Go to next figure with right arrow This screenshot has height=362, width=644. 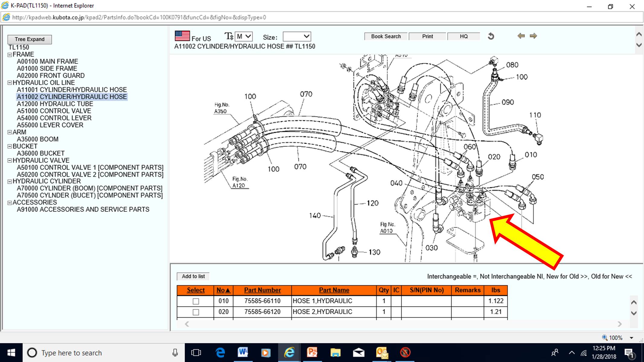[533, 36]
